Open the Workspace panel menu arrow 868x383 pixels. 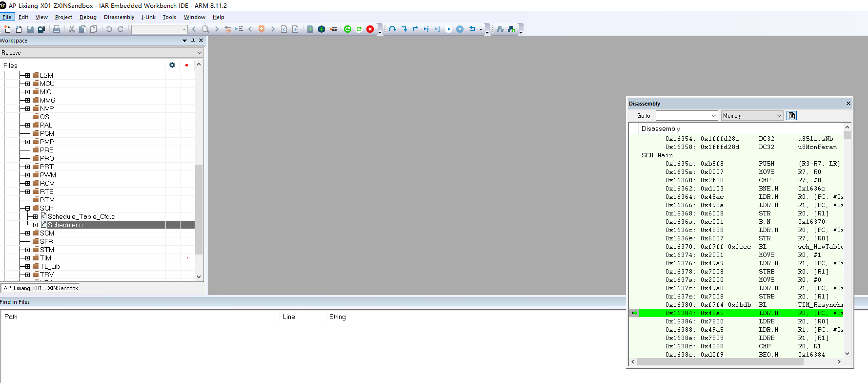pyautogui.click(x=184, y=41)
